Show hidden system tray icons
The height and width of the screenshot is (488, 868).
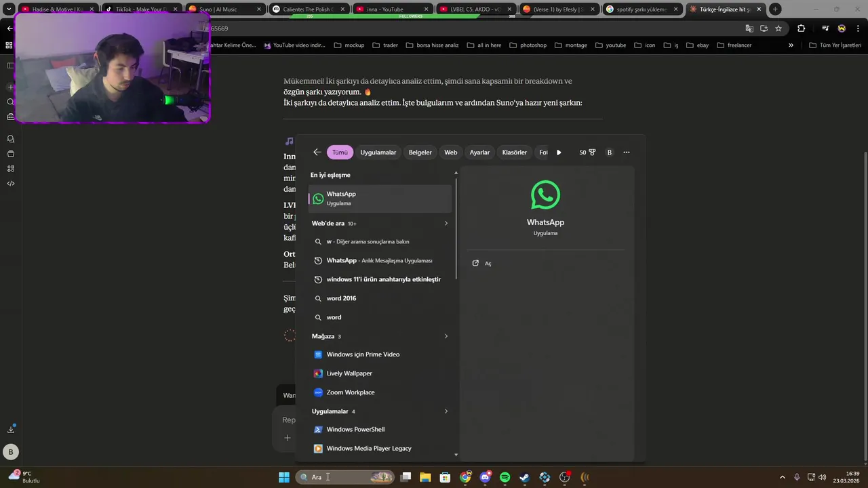(x=782, y=477)
